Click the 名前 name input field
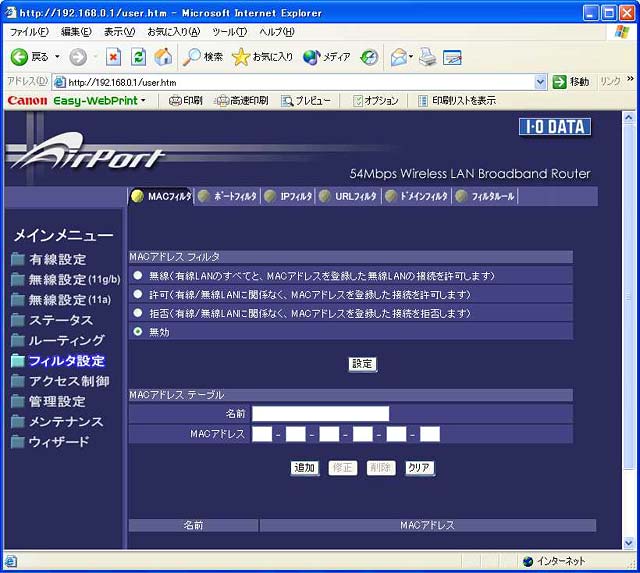Screen dimensions: 640x573 [x=320, y=414]
